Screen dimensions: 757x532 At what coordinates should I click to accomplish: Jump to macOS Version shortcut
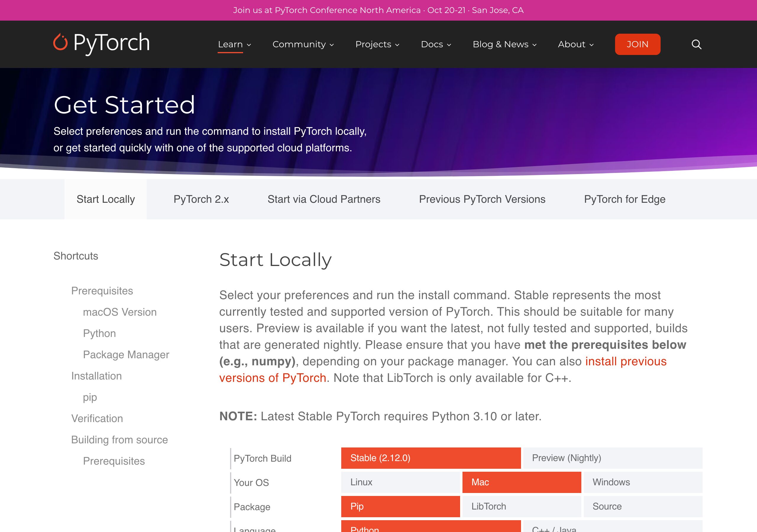(120, 312)
